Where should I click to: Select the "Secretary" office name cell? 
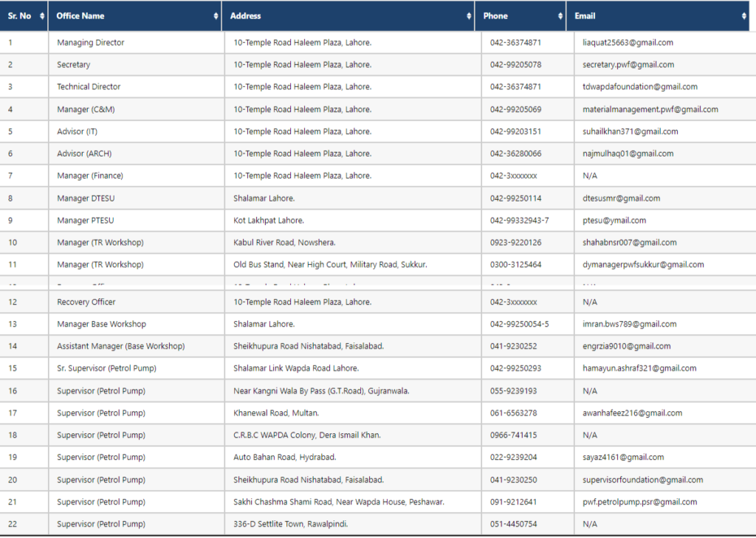tap(73, 65)
